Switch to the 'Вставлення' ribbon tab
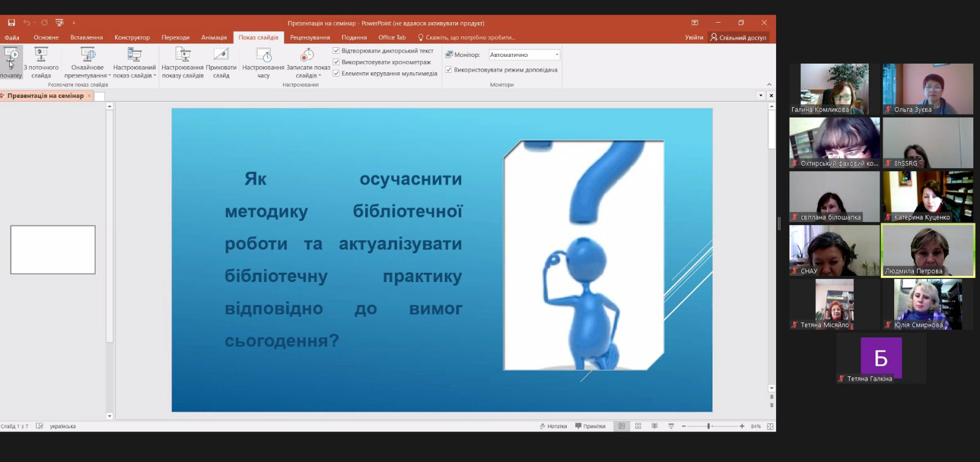Image resolution: width=980 pixels, height=462 pixels. coord(86,37)
